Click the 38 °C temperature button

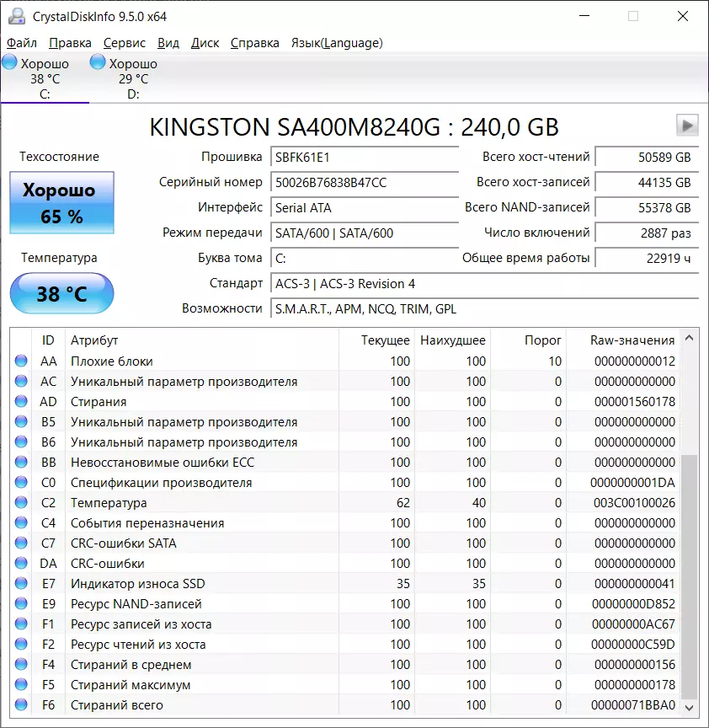(x=61, y=294)
